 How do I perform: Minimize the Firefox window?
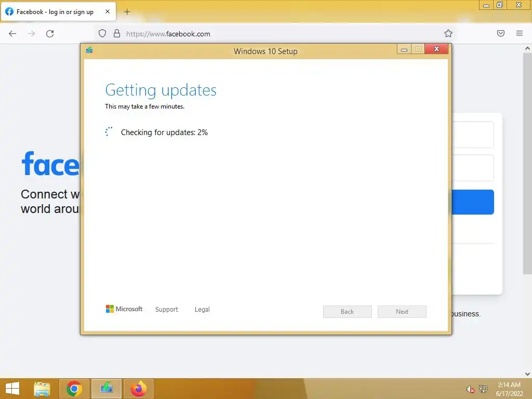486,5
